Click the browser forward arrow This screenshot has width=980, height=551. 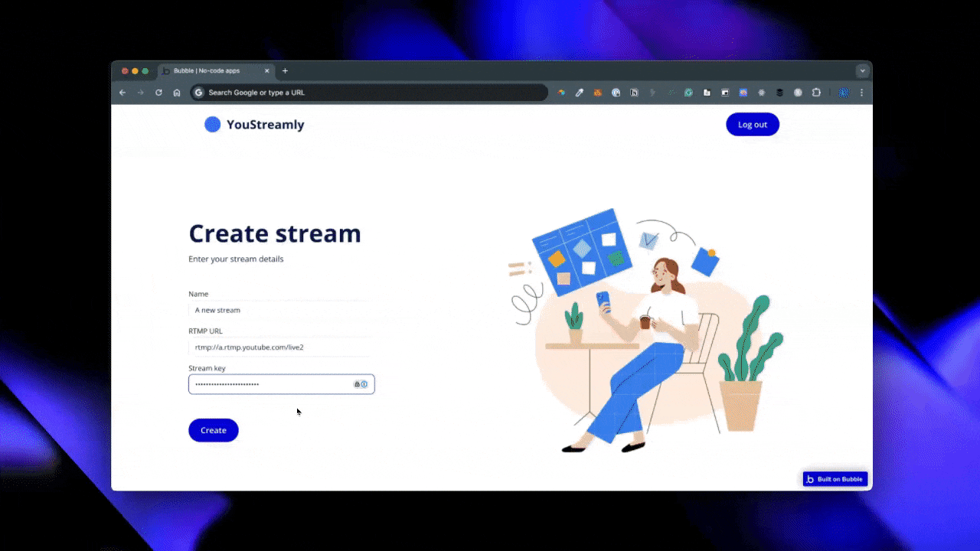point(140,93)
